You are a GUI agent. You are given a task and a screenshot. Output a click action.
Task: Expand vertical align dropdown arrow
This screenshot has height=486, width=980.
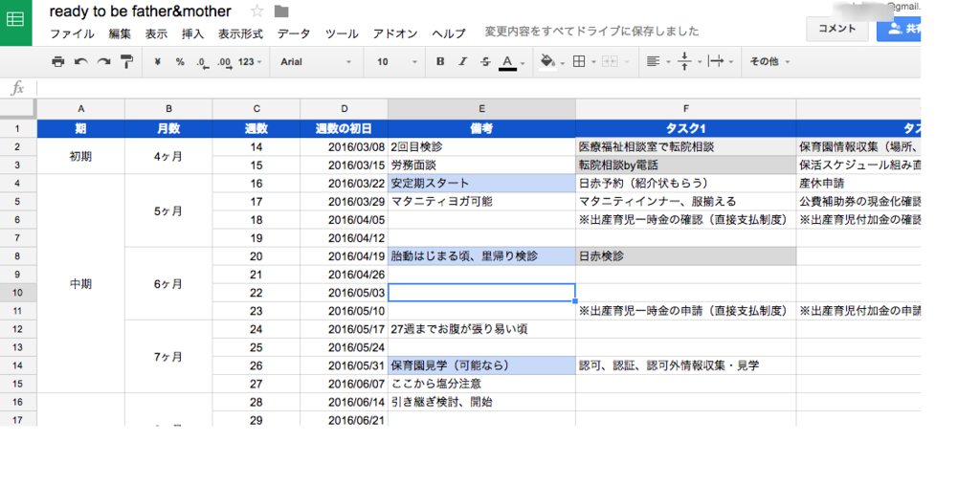[700, 62]
